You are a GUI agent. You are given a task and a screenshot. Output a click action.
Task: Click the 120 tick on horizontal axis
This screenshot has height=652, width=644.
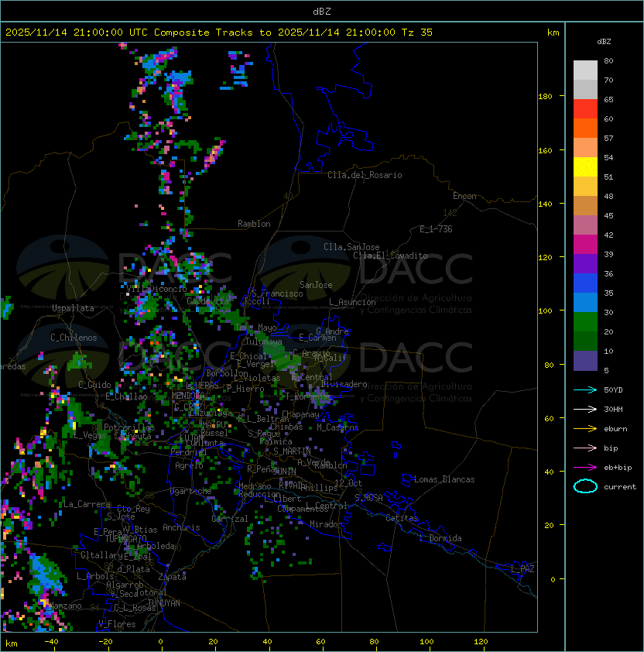[481, 642]
